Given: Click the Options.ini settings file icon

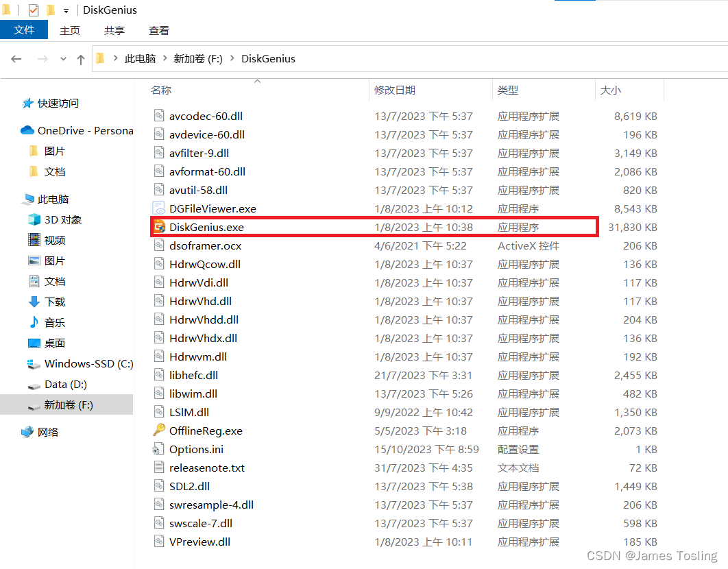Looking at the screenshot, I should (x=158, y=449).
